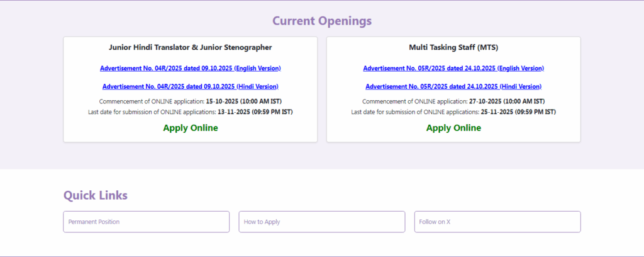Viewport: 644px width, 257px height.
Task: Open Advertisement 05R/2025 English Version link
Action: 453,68
